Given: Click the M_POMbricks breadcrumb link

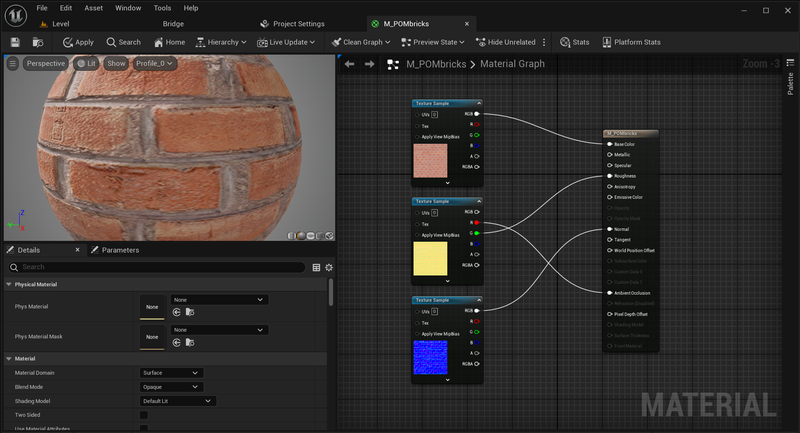Looking at the screenshot, I should (436, 64).
